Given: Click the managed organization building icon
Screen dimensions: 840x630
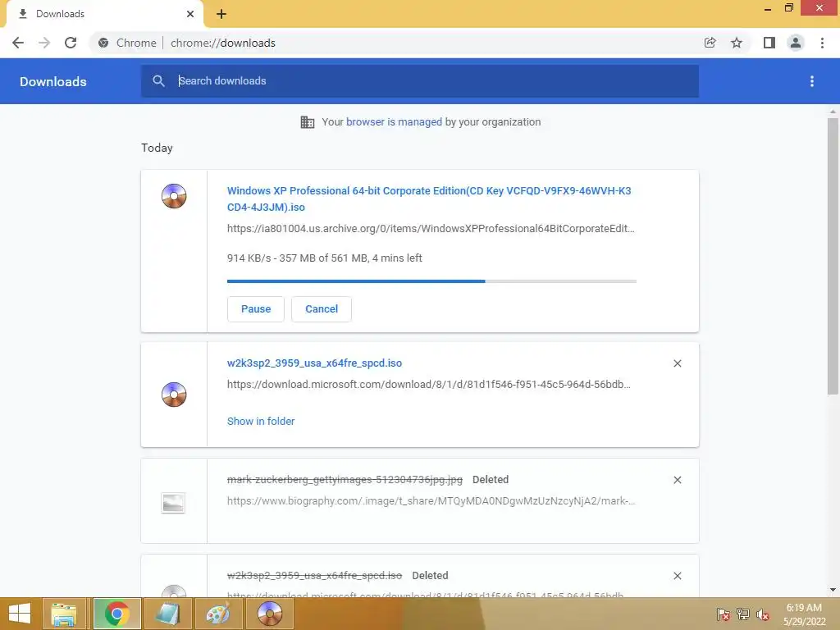Looking at the screenshot, I should coord(308,122).
